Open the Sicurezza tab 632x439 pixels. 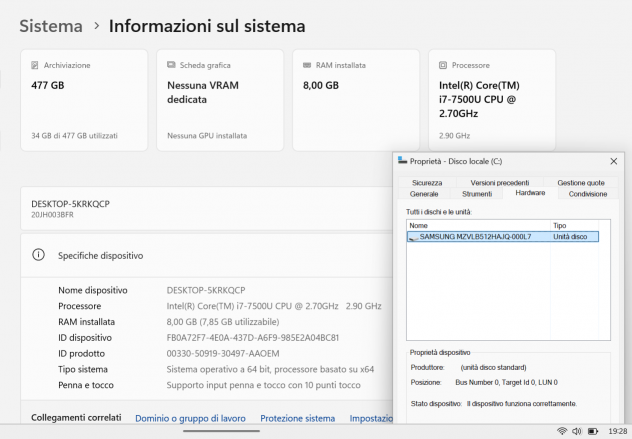point(427,183)
